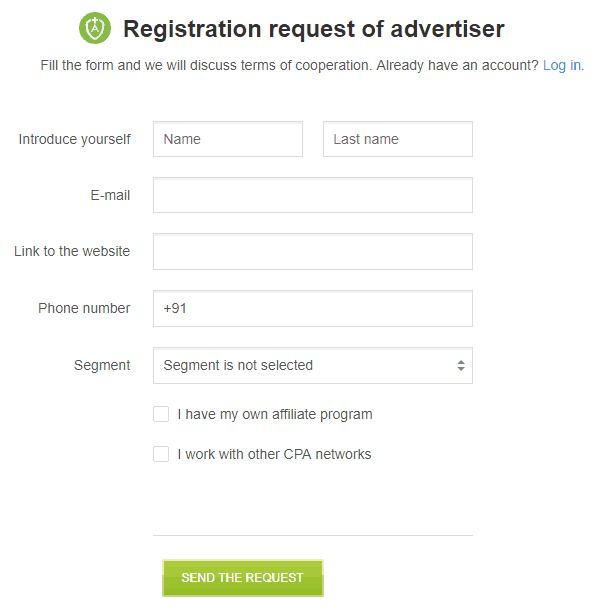Focus the Last name input field

398,139
